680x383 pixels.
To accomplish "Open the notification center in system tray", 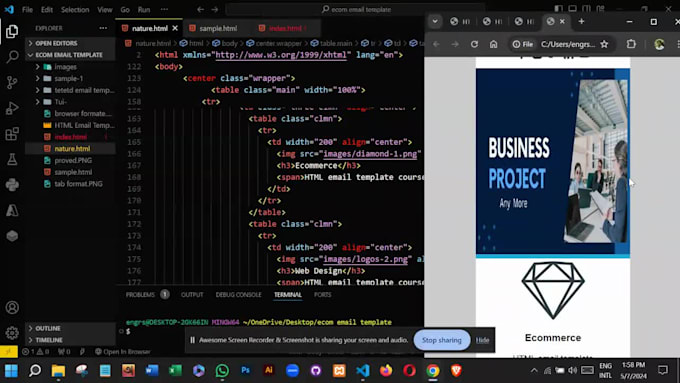I will (x=663, y=370).
